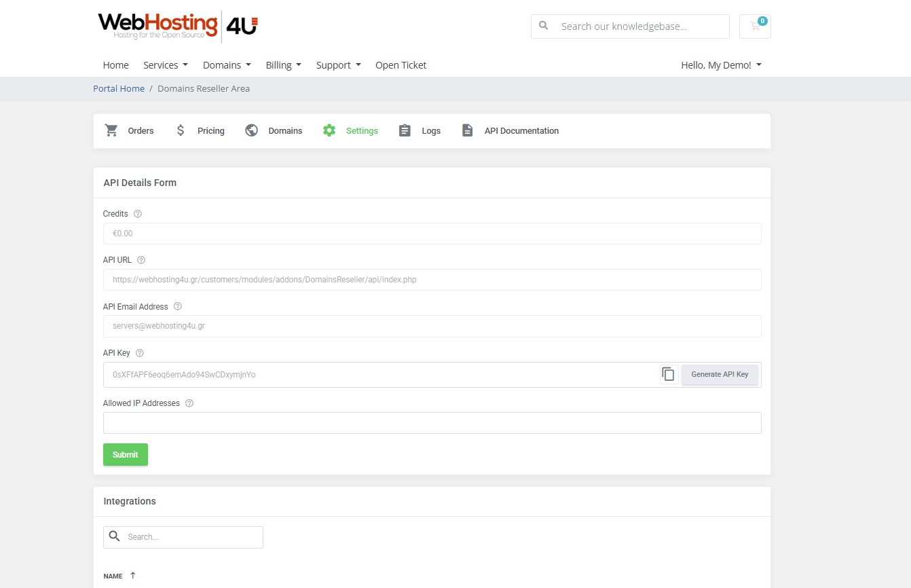The width and height of the screenshot is (911, 588).
Task: Submit the API Details Form
Action: 125,454
